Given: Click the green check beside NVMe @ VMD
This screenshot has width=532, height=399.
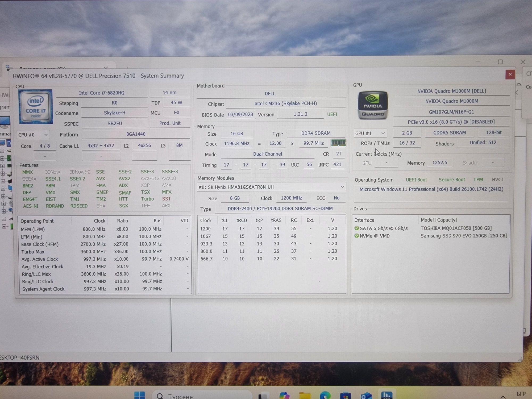Looking at the screenshot, I should [357, 236].
